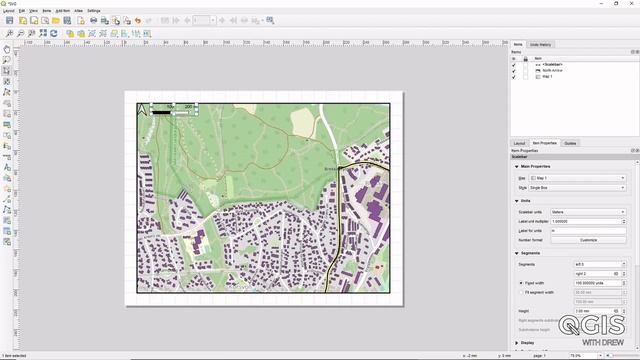Select the Pan Layout hand tool

tap(7, 49)
